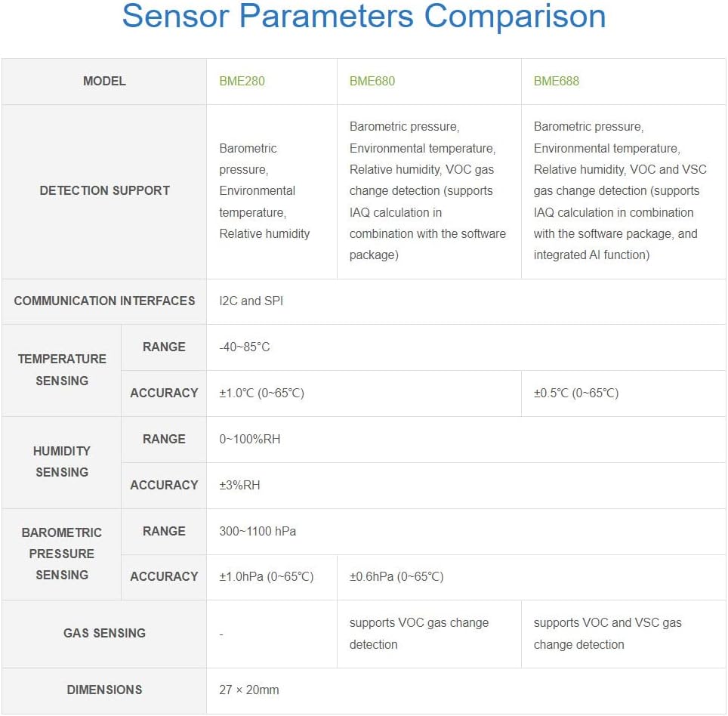The image size is (728, 716).
Task: Click the 300~1100 hPa range value
Action: pyautogui.click(x=258, y=531)
